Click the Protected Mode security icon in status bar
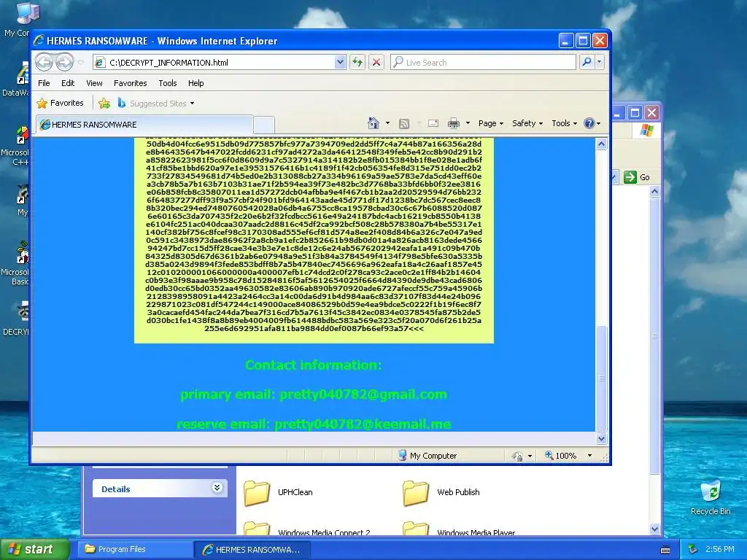The image size is (747, 560). click(x=517, y=456)
